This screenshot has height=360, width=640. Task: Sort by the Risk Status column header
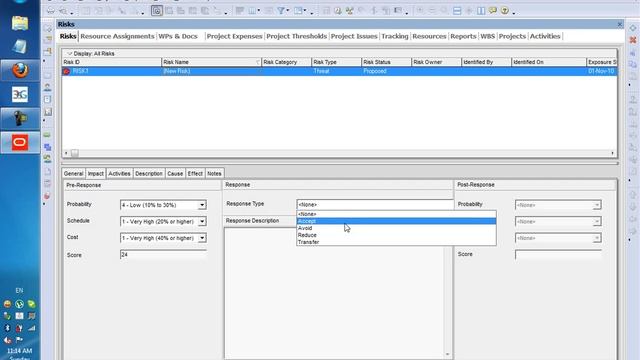point(386,62)
